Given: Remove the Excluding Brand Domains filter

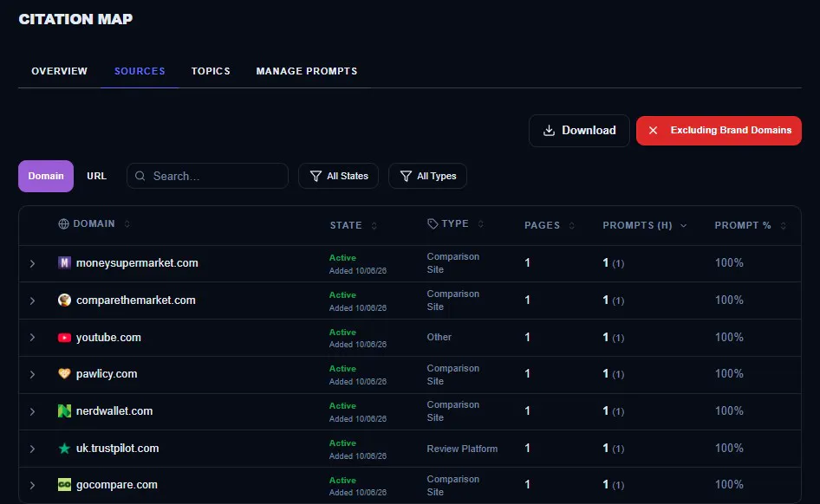Looking at the screenshot, I should click(719, 131).
